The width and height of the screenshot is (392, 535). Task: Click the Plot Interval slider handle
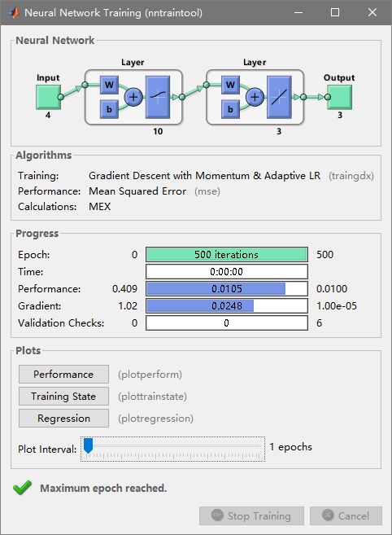89,445
